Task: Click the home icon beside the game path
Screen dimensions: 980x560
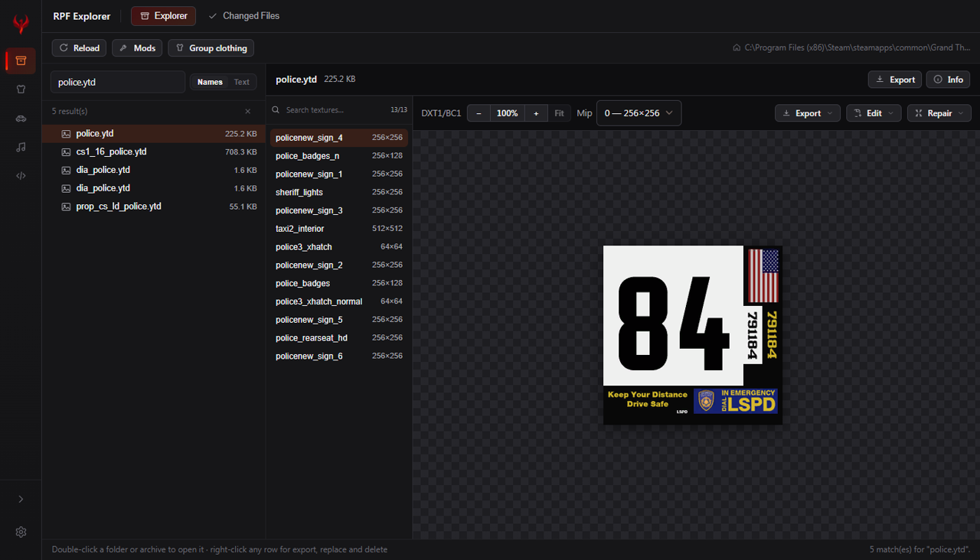Action: click(x=737, y=47)
